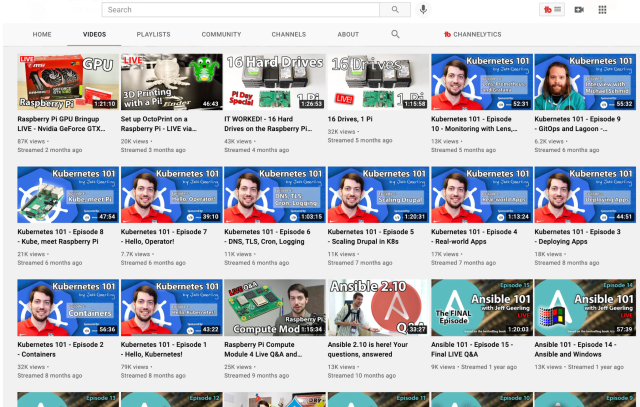Click title Set up OctoPrint on a Raspberry Pi
The height and width of the screenshot is (407, 640).
click(x=158, y=124)
